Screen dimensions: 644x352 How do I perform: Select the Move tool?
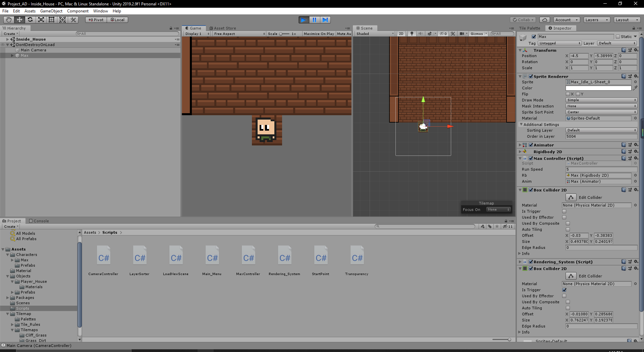point(19,20)
